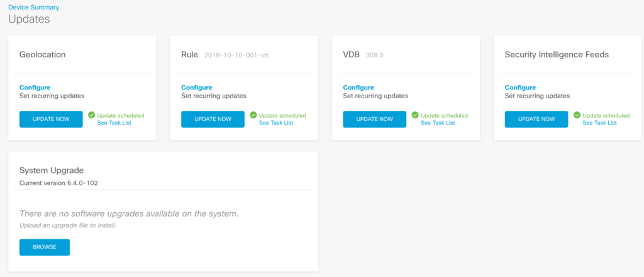
Task: Open the Device Summary breadcrumb link
Action: [33, 7]
